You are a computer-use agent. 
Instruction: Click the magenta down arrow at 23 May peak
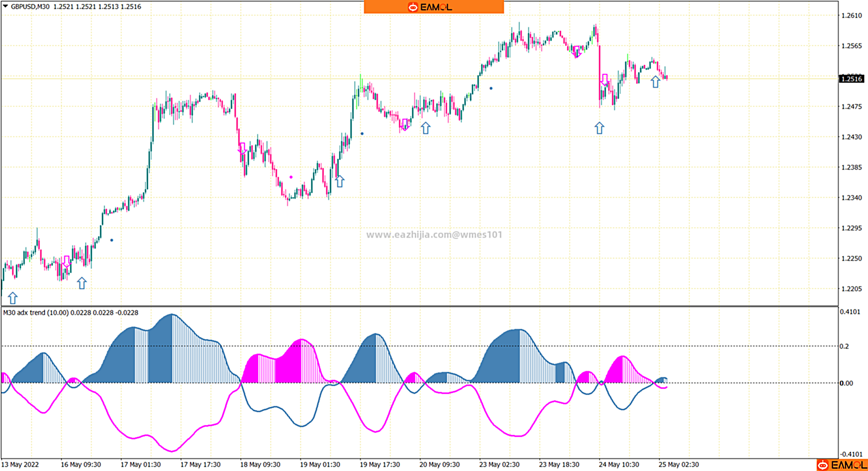point(577,51)
